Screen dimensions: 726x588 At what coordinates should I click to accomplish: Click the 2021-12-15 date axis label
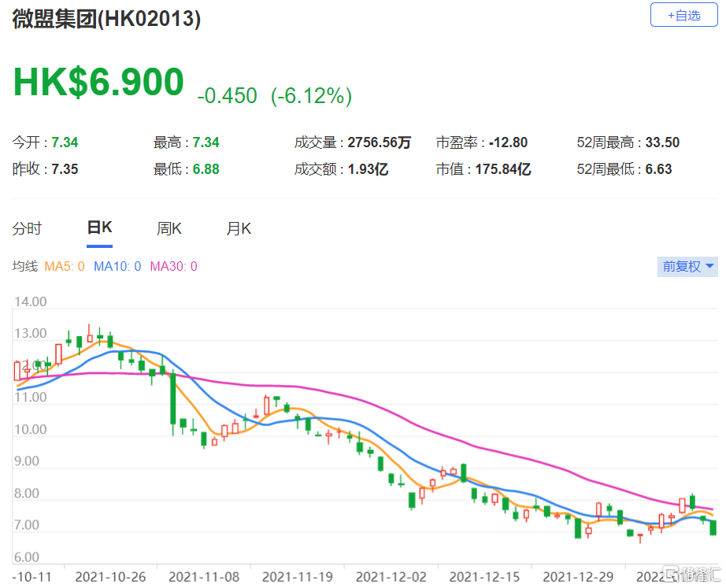pos(485,577)
